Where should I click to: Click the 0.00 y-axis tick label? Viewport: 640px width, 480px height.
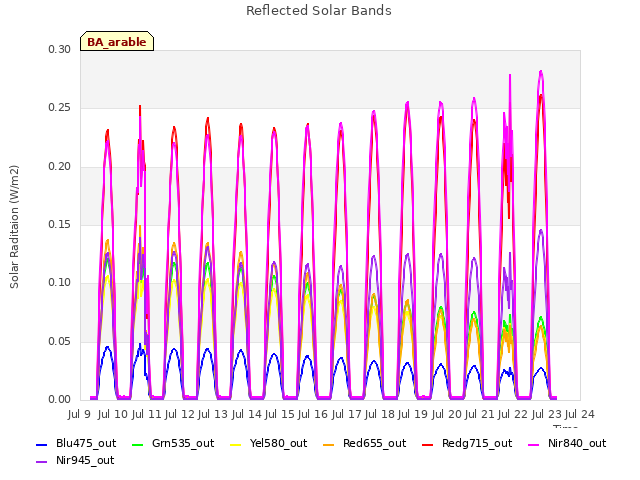pos(59,399)
